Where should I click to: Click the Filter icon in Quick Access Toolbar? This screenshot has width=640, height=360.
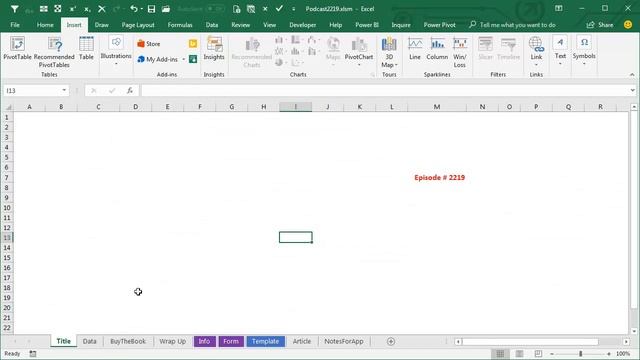[x=14, y=9]
